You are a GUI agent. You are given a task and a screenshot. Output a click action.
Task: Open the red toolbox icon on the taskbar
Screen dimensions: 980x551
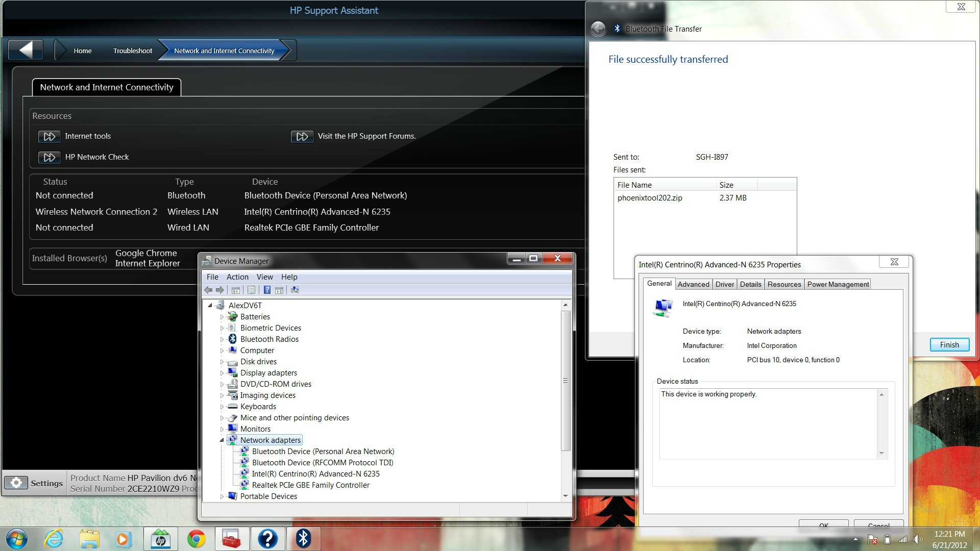click(x=232, y=539)
